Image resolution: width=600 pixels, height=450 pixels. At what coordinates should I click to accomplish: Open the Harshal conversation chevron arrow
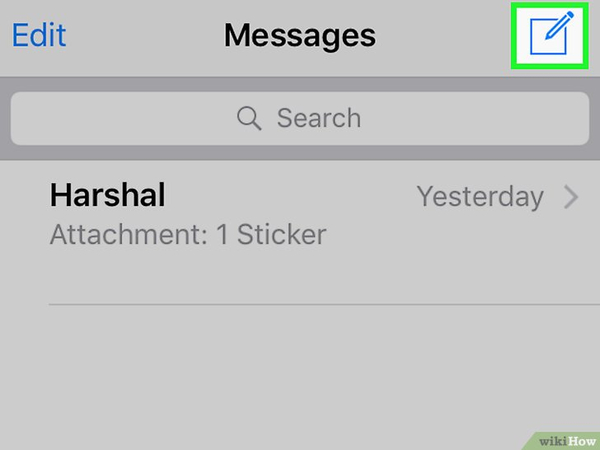(571, 198)
